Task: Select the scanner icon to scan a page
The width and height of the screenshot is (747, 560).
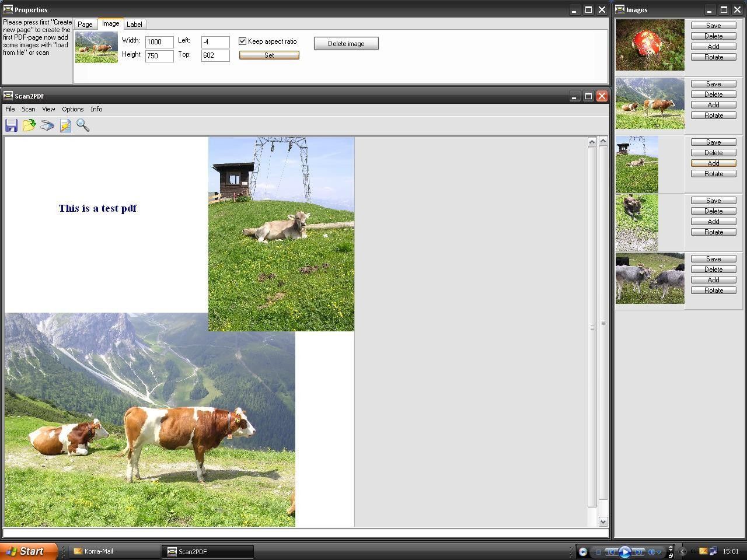Action: [47, 125]
